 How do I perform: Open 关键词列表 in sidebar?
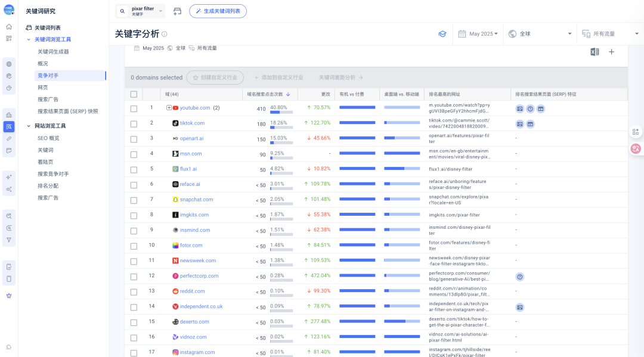pyautogui.click(x=47, y=28)
